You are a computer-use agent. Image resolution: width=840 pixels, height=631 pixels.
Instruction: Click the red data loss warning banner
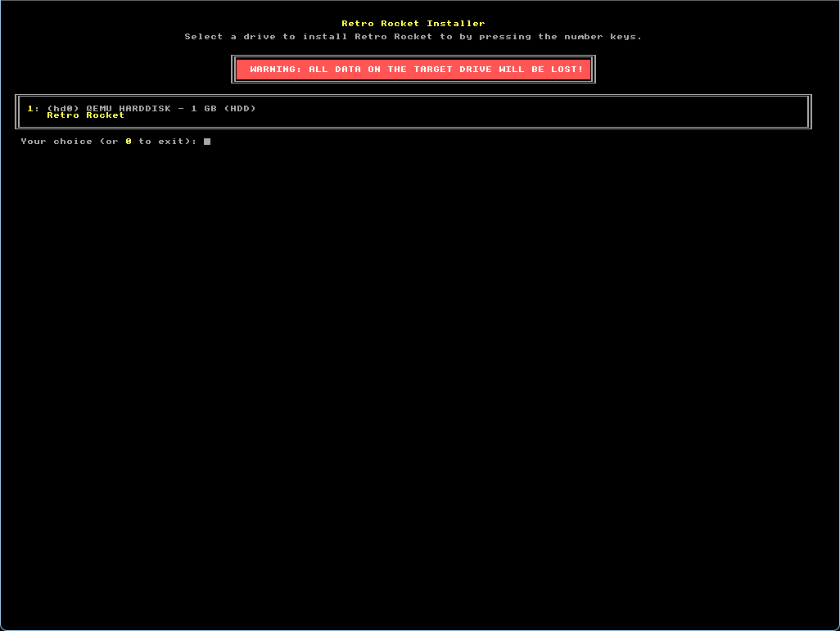(x=413, y=70)
